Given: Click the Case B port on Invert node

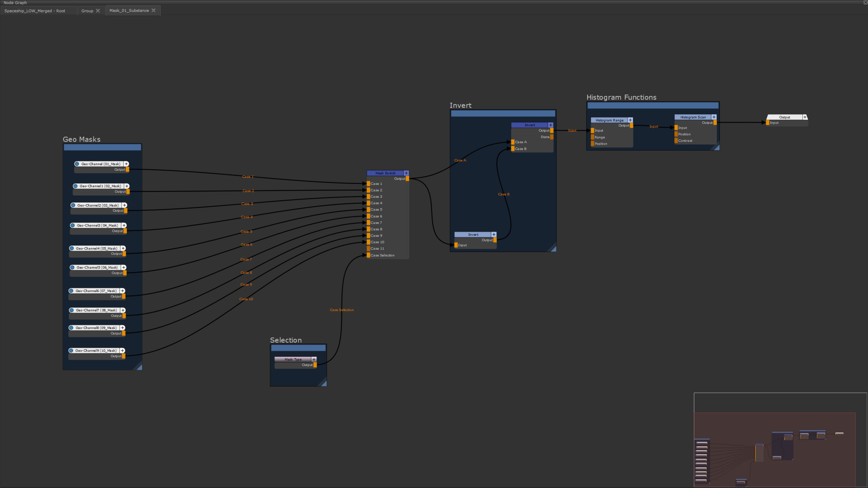Looking at the screenshot, I should coord(513,149).
